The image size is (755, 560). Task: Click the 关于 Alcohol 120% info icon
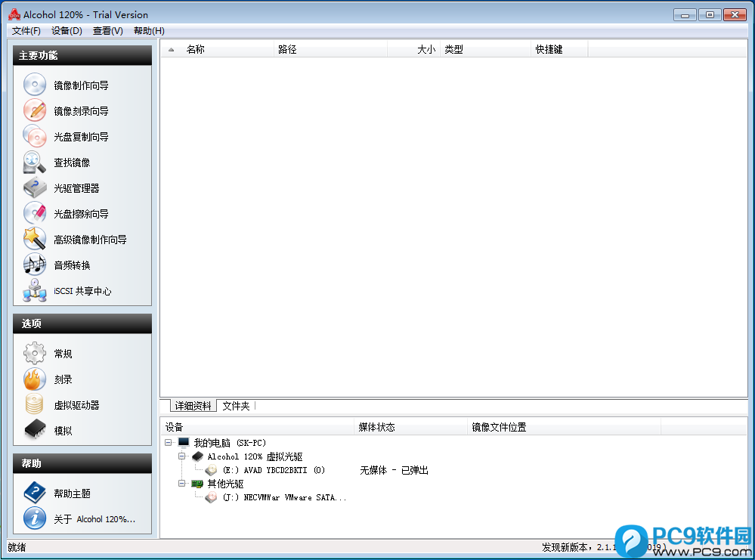[x=35, y=518]
